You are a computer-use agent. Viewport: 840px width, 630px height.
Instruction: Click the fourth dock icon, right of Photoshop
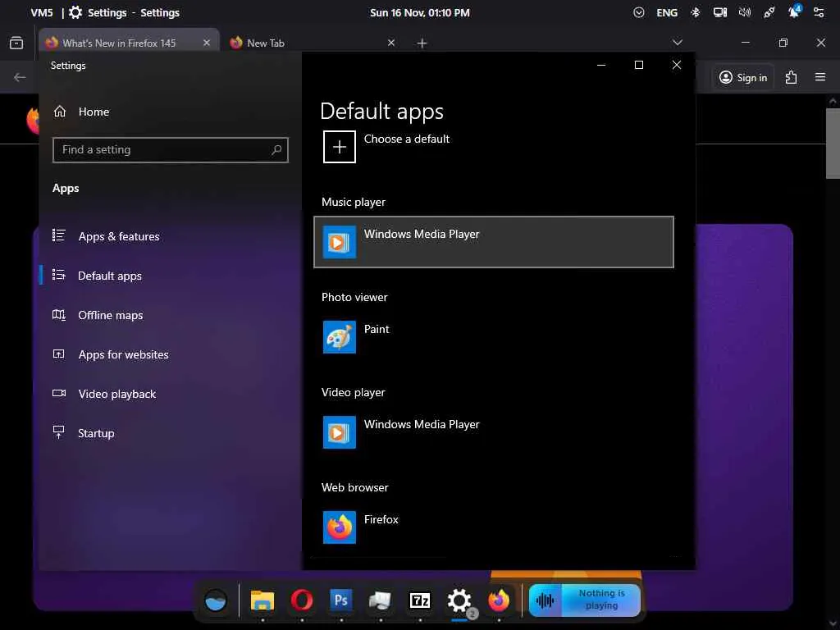[x=381, y=600]
